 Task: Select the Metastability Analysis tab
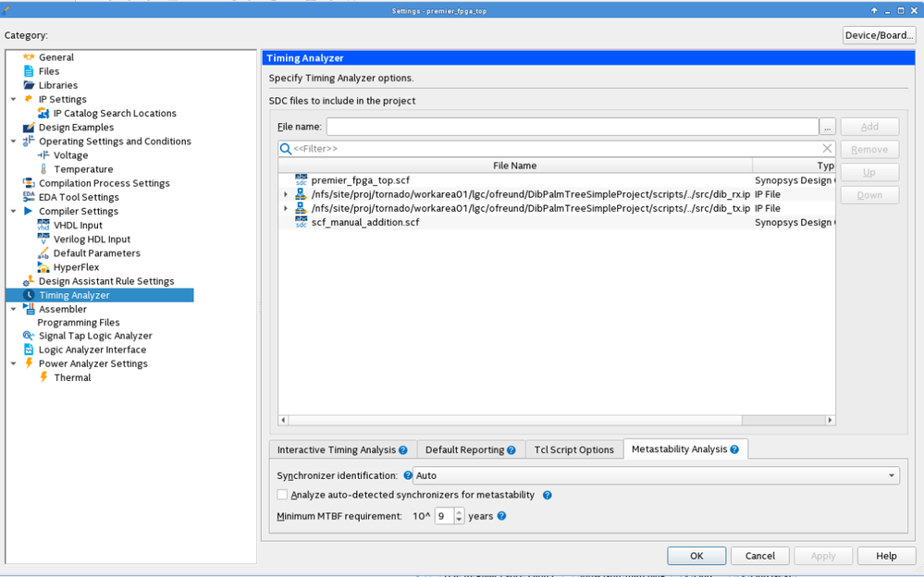tap(685, 449)
